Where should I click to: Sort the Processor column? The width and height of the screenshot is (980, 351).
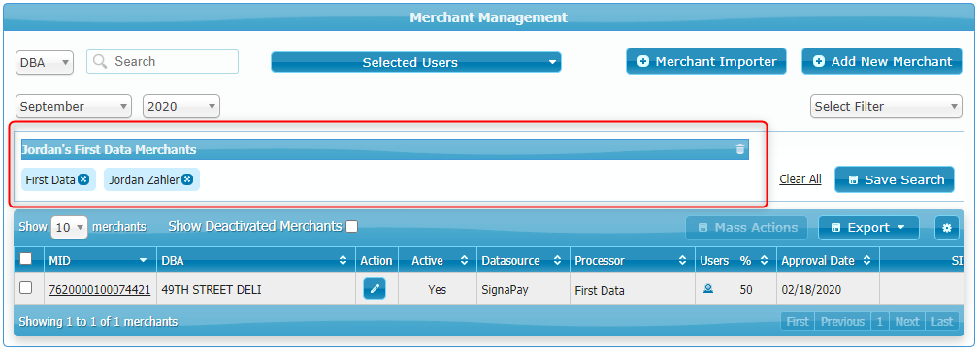tap(682, 261)
